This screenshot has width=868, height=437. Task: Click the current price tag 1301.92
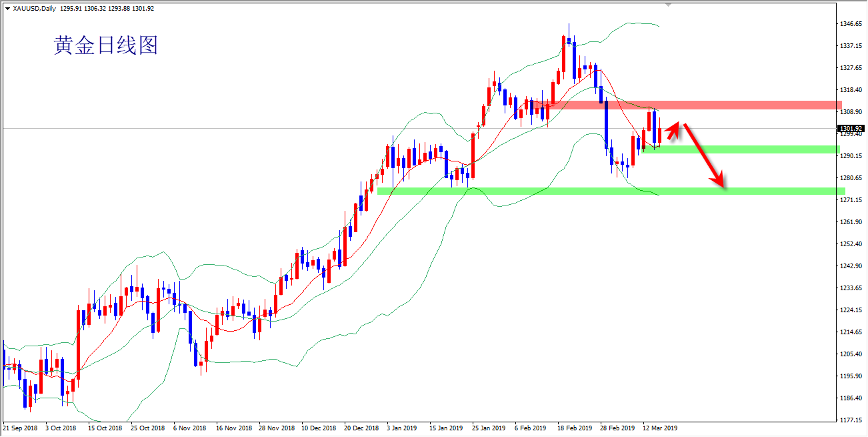[x=852, y=128]
